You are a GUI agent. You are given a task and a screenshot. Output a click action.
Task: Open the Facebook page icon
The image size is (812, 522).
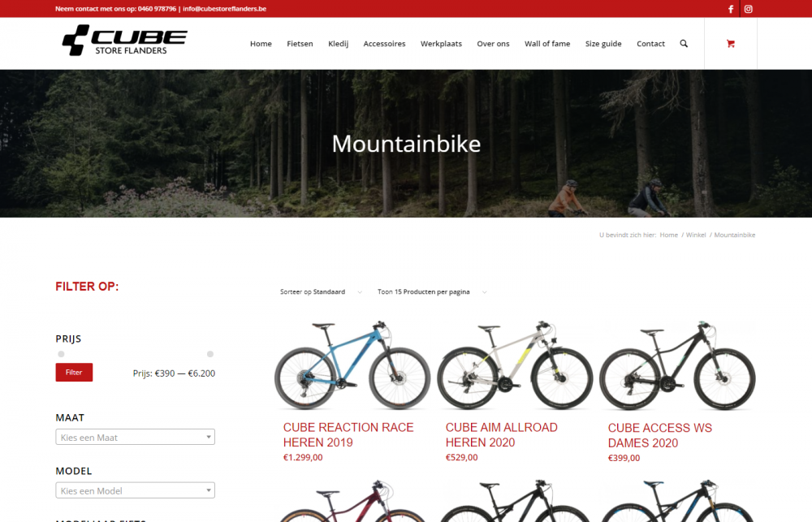(731, 9)
